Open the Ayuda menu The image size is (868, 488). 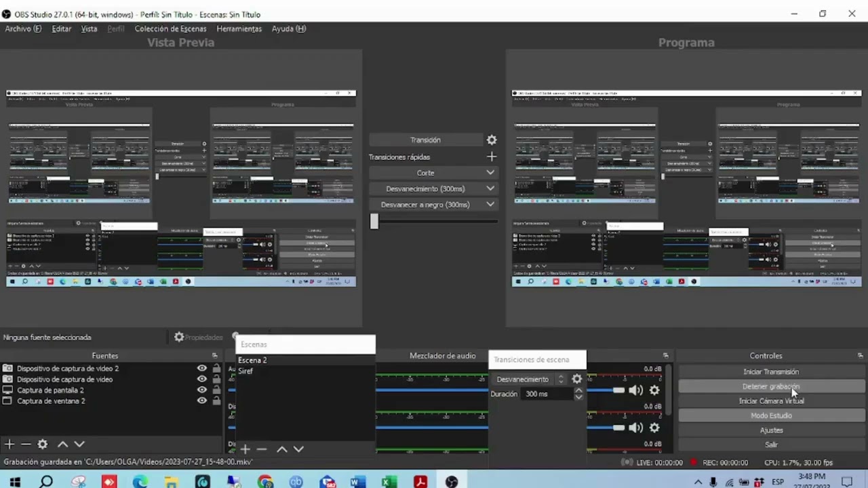pos(289,28)
